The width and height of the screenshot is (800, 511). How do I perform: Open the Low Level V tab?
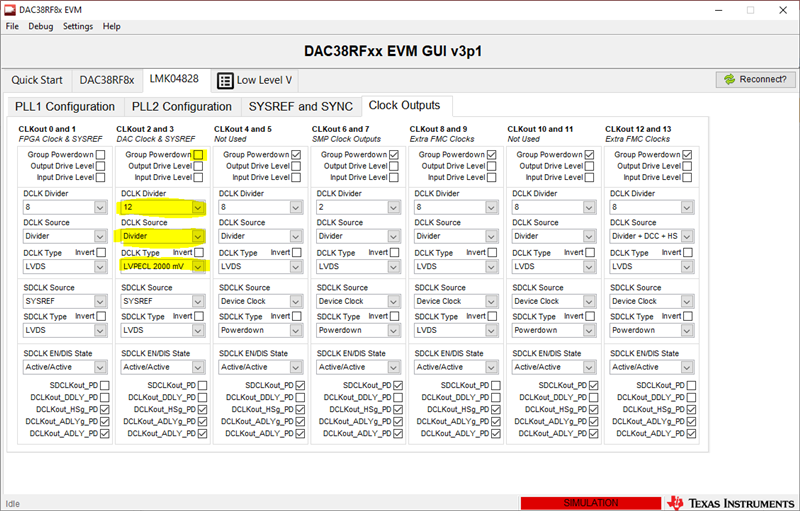[x=255, y=80]
